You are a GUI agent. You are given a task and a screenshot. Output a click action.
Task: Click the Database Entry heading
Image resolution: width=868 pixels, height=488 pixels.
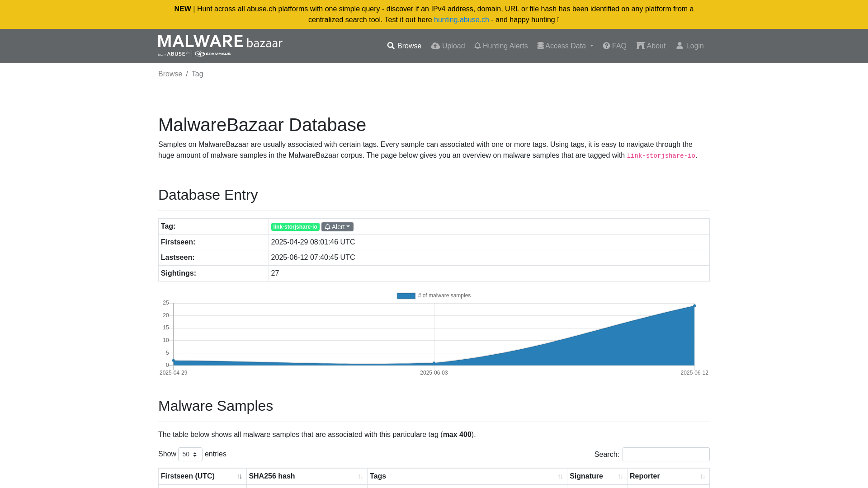tap(208, 195)
